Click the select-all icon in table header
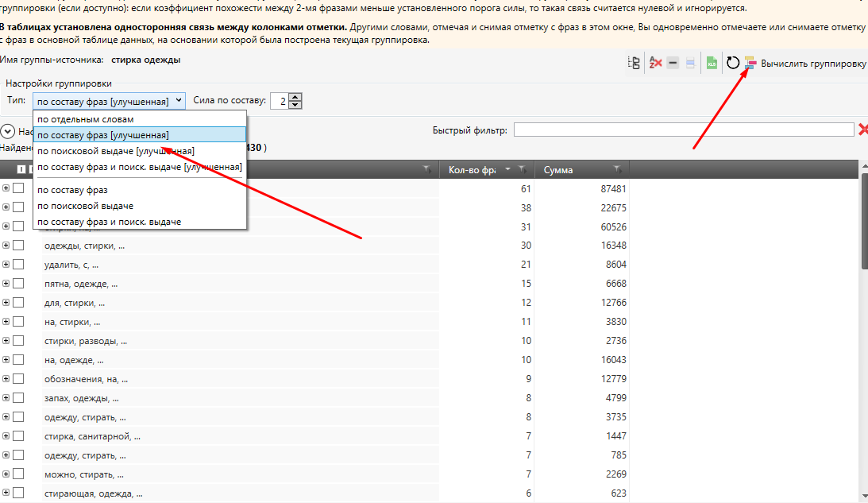 pos(21,169)
